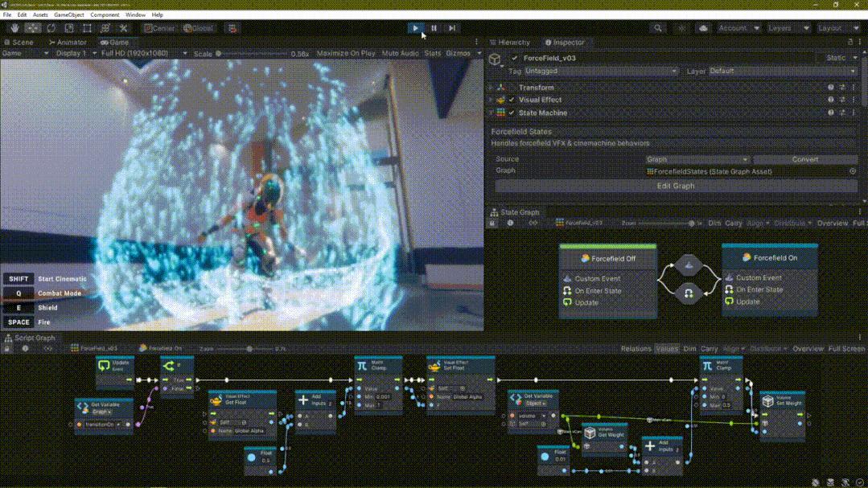
Task: Open cloud services via the cloud icon
Action: click(x=703, y=28)
